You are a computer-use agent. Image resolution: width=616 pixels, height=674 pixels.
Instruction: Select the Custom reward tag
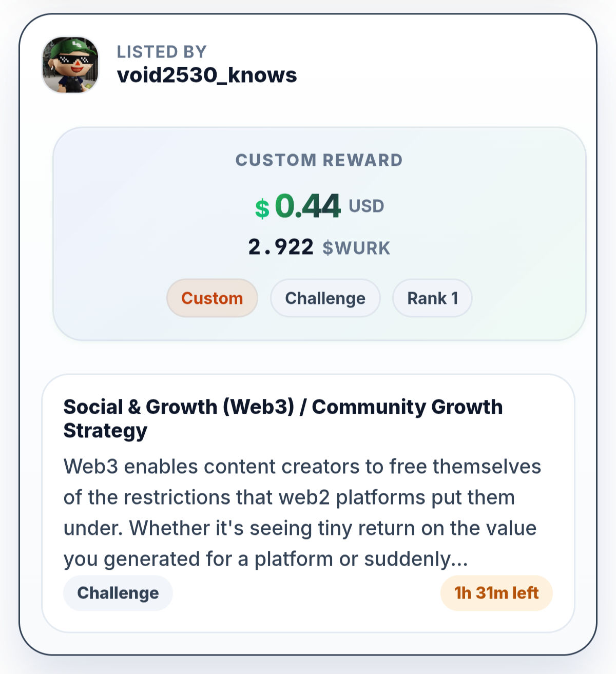point(212,298)
